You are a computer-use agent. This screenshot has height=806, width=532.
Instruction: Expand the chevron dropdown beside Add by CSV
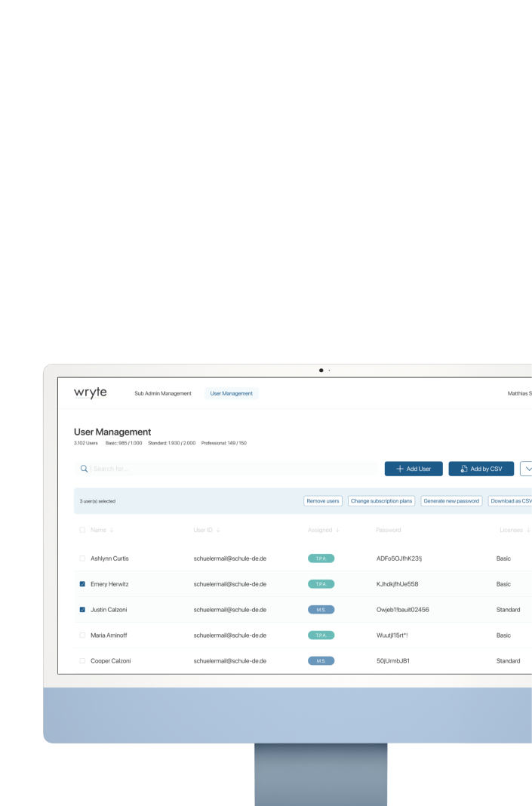[527, 469]
